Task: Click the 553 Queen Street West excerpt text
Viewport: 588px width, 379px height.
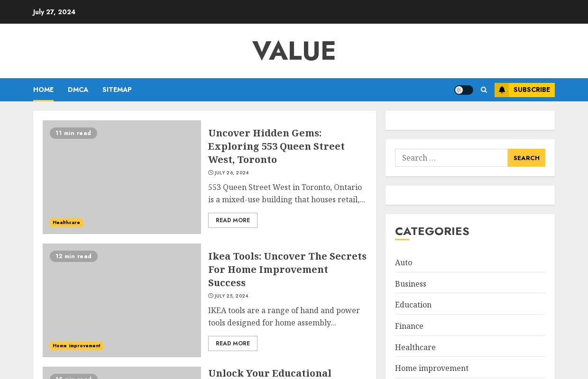Action: pyautogui.click(x=286, y=193)
